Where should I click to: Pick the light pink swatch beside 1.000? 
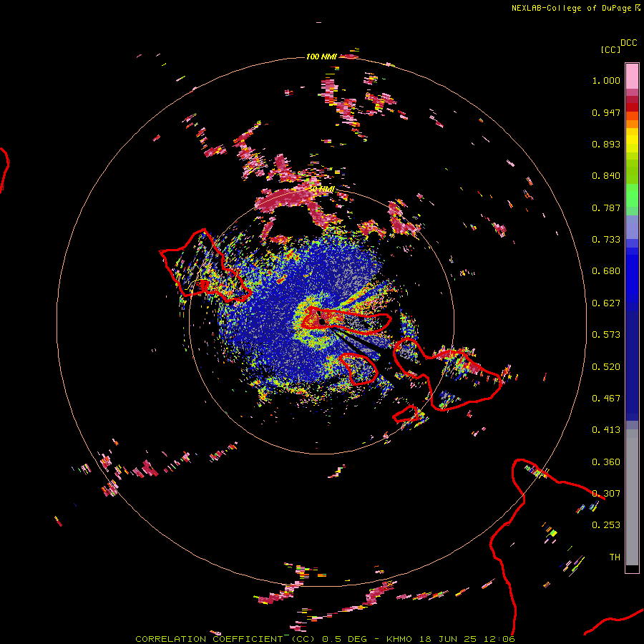[632, 77]
